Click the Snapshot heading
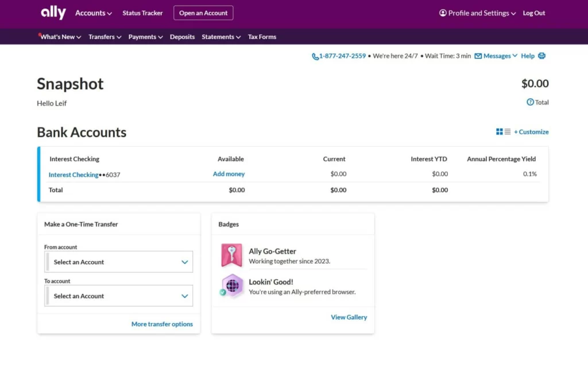Image resolution: width=588 pixels, height=374 pixels. click(x=70, y=84)
